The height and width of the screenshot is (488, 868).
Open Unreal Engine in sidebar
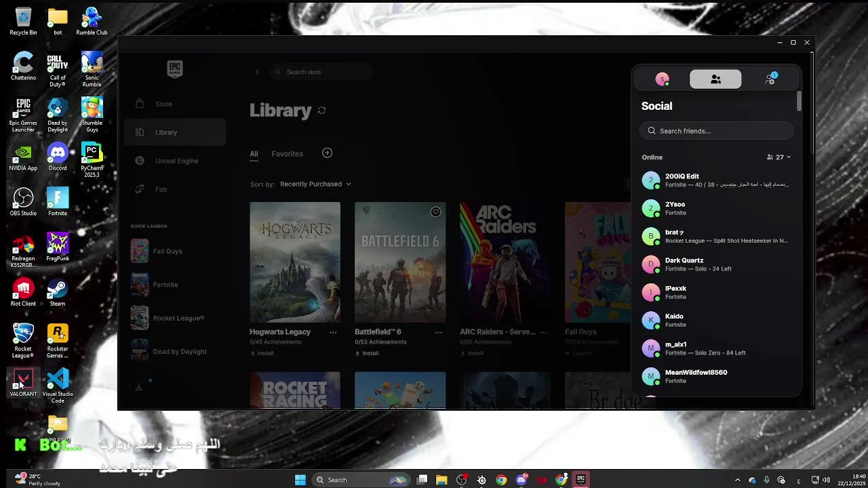tap(175, 161)
